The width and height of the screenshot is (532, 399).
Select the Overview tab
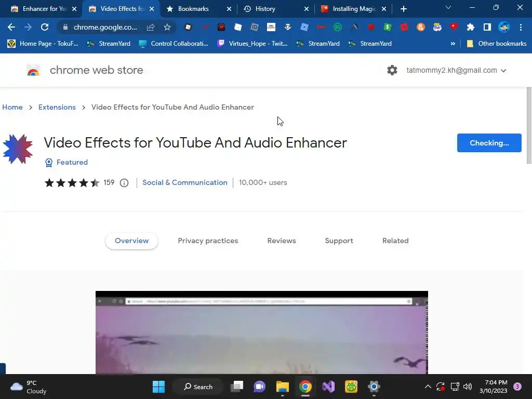(131, 241)
